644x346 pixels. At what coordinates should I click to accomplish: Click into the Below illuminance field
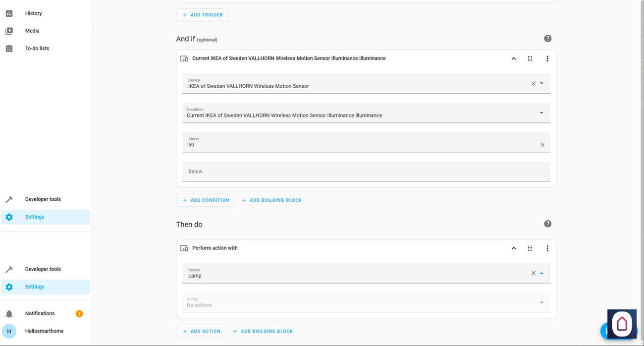366,172
